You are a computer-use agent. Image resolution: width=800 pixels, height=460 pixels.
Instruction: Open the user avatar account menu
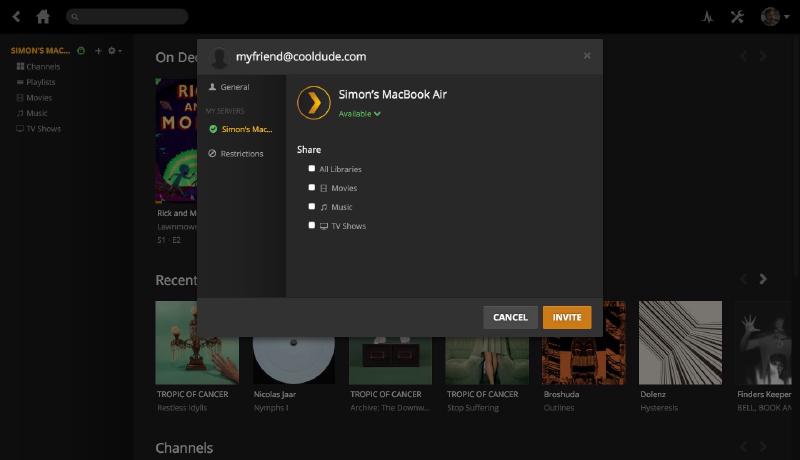(x=774, y=17)
